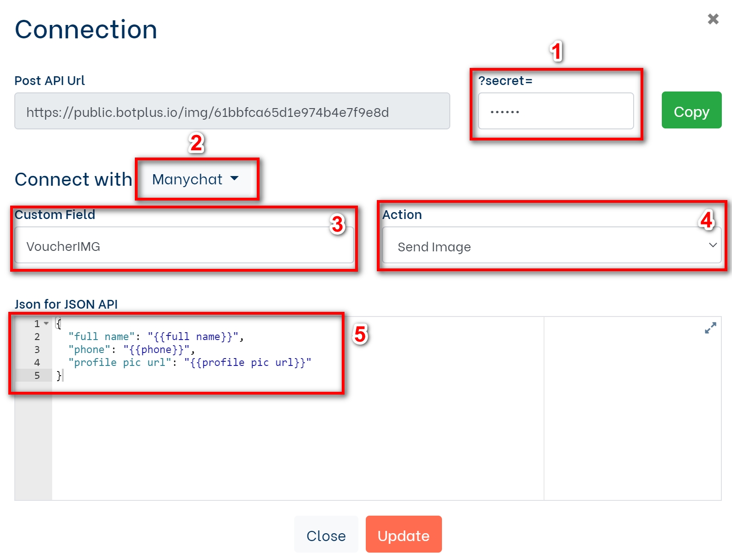Focus the ?secret= password field
The image size is (732, 560).
[556, 111]
